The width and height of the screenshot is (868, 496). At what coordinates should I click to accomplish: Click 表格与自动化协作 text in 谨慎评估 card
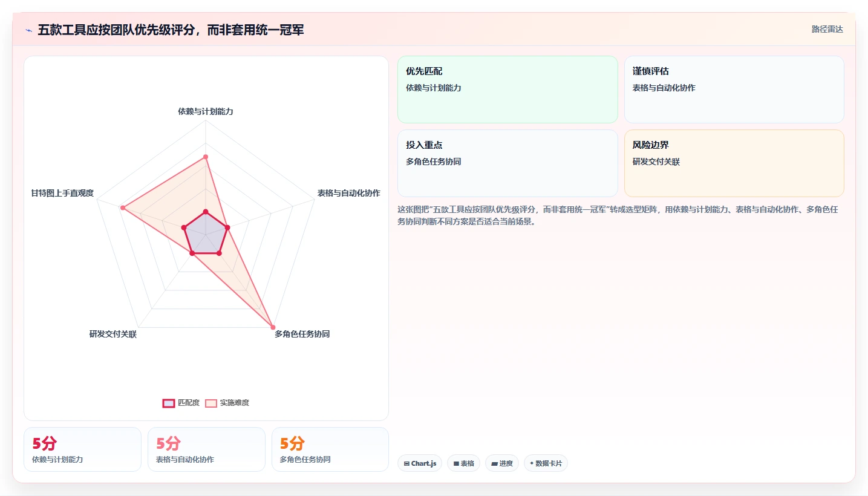click(664, 88)
